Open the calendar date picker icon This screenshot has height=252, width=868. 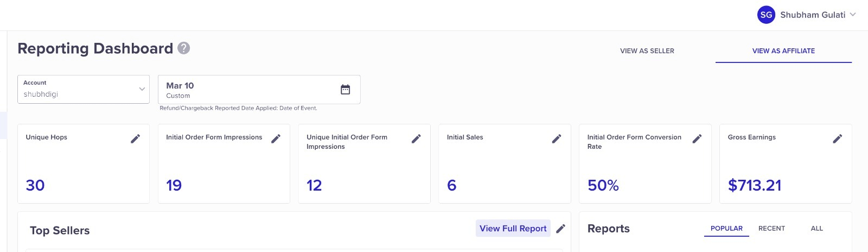pyautogui.click(x=346, y=90)
